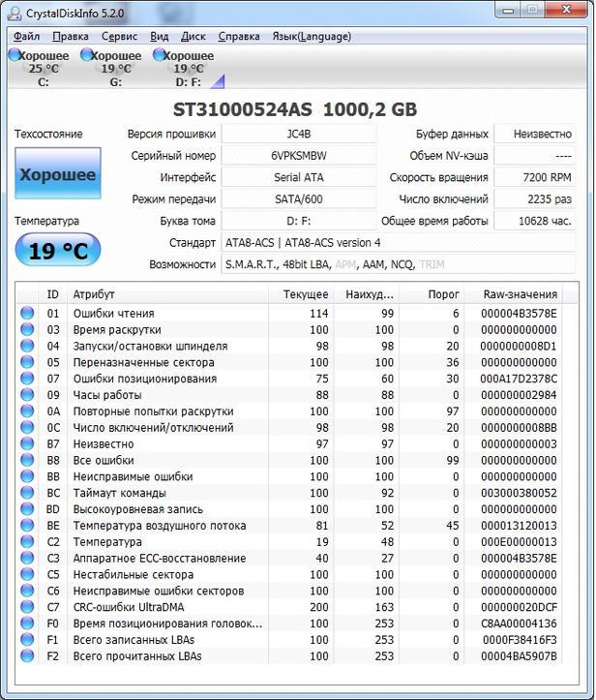The height and width of the screenshot is (700, 596).
Task: Click the status orb for disk D: F:
Action: [159, 54]
